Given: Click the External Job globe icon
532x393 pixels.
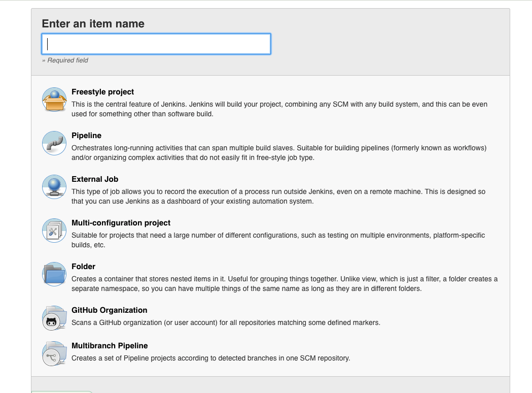Looking at the screenshot, I should click(x=54, y=187).
